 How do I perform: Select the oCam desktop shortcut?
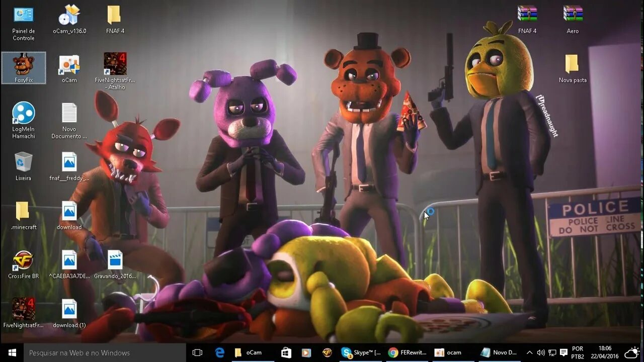[69, 68]
